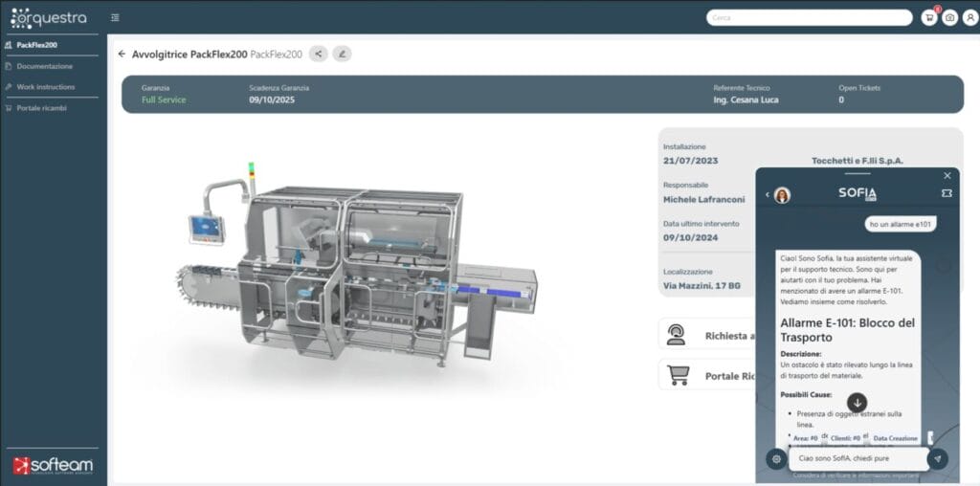Screen dimensions: 980x486
Task: Open Sofia chat settings gear
Action: 776,459
